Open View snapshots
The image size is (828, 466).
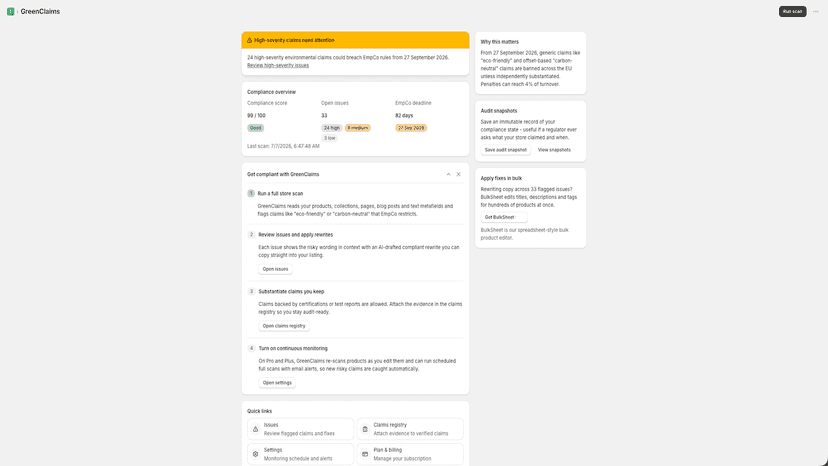[554, 150]
